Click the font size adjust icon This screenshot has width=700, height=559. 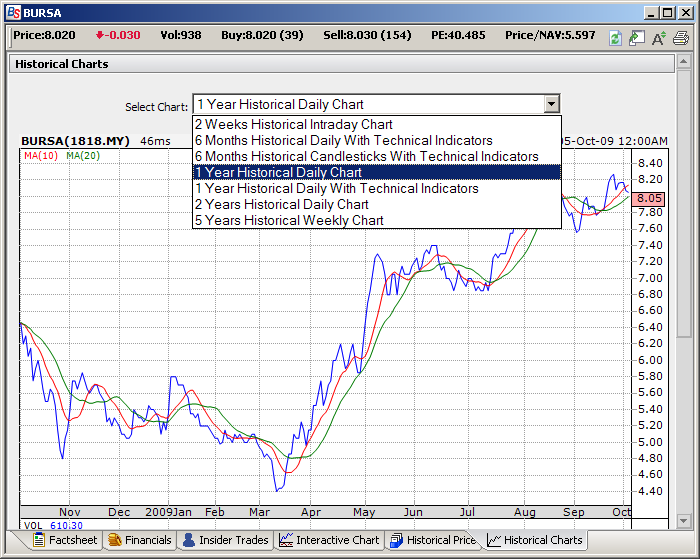click(658, 38)
